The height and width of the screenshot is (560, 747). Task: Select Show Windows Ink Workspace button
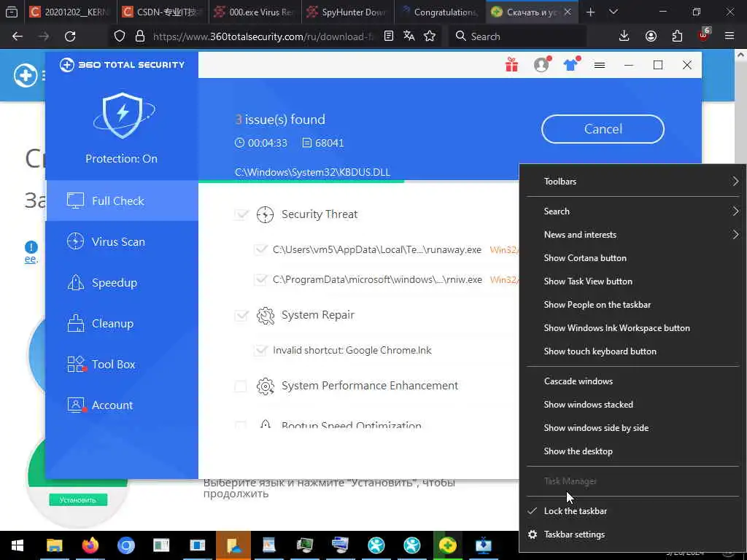[632, 327]
